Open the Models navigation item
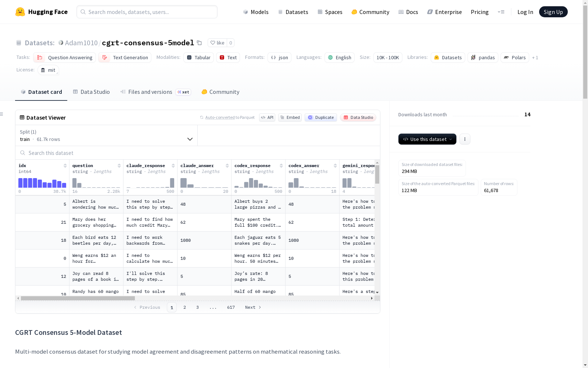Image resolution: width=588 pixels, height=368 pixels. [256, 12]
